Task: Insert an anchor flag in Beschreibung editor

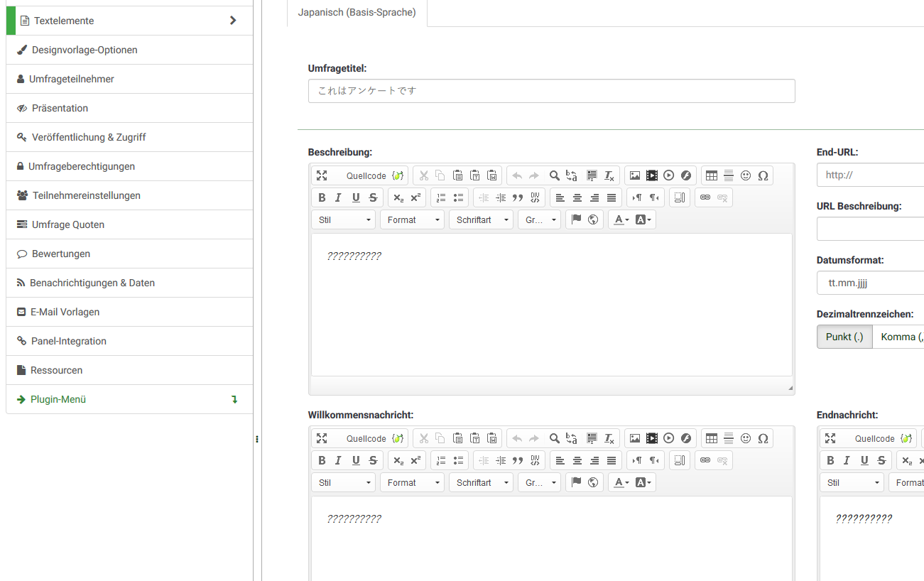Action: coord(577,219)
